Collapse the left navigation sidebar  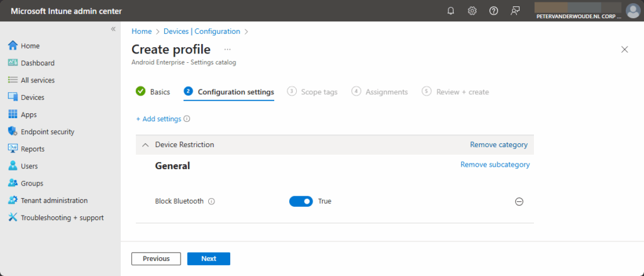[113, 29]
